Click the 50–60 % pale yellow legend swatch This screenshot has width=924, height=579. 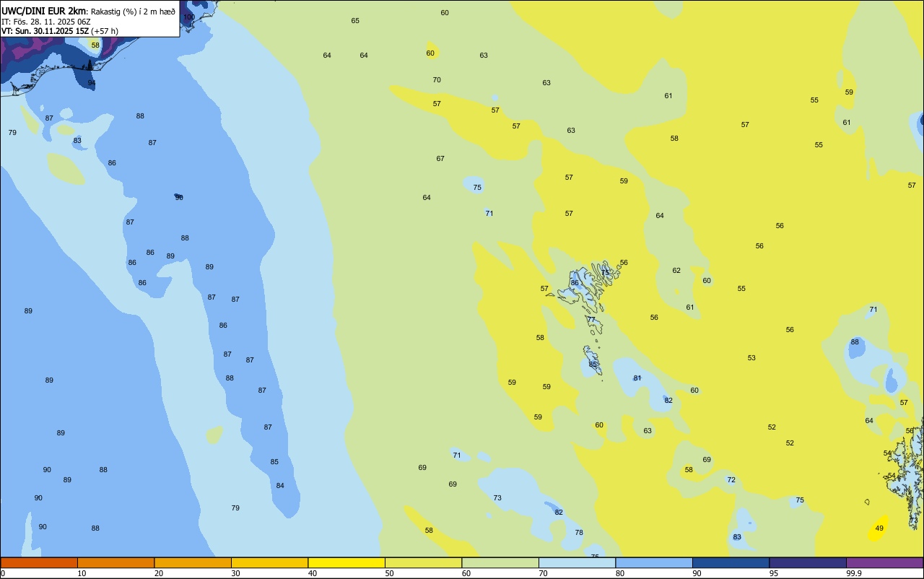pyautogui.click(x=423, y=562)
